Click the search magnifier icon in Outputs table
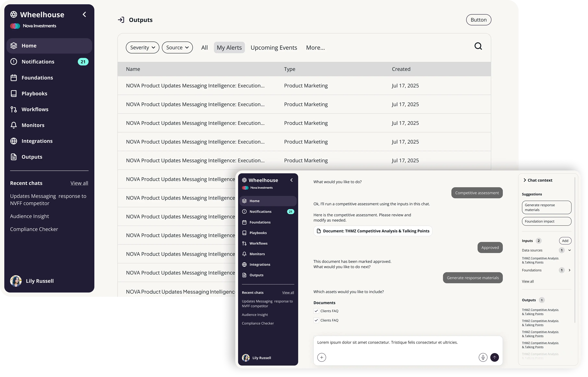Image resolution: width=588 pixels, height=377 pixels. click(x=478, y=46)
